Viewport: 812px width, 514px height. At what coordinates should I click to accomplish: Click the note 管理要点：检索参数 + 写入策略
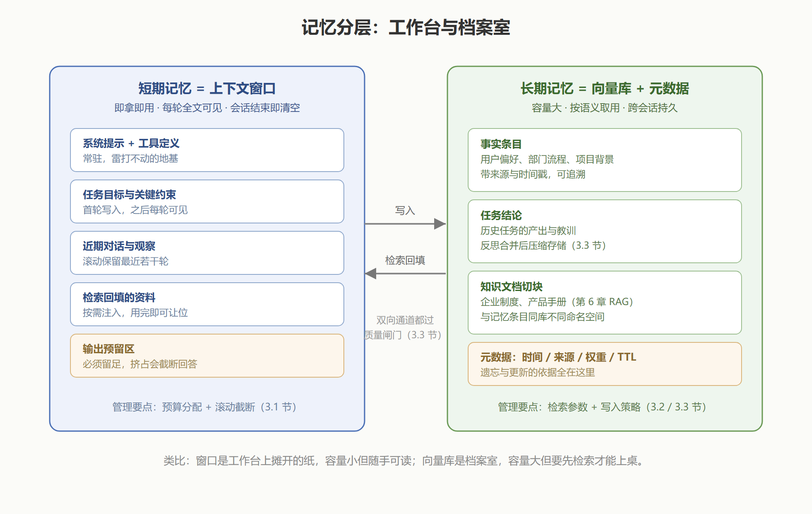(602, 407)
